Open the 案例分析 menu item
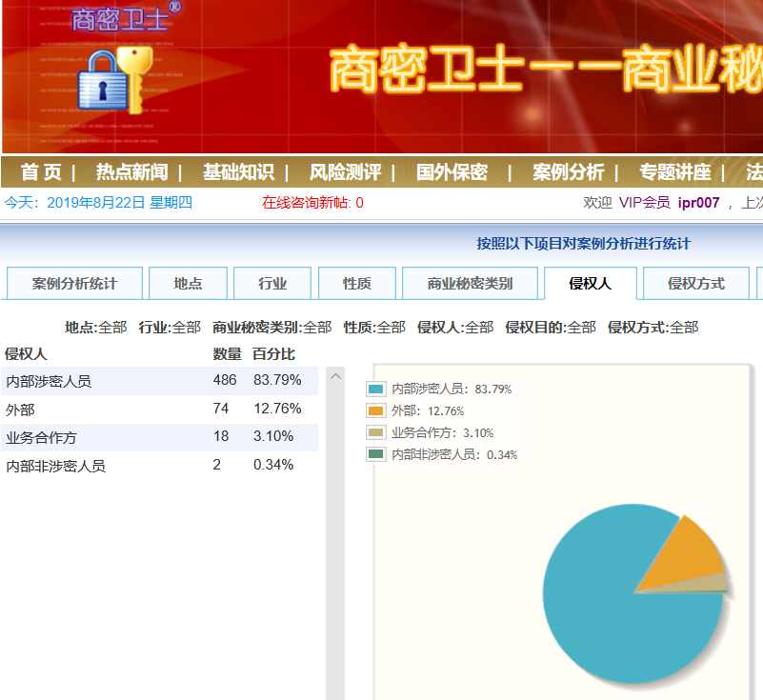Screen dimensions: 763x700 coord(569,172)
